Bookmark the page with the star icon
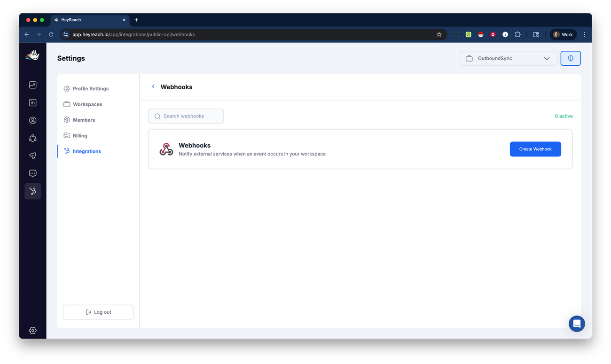 [439, 34]
